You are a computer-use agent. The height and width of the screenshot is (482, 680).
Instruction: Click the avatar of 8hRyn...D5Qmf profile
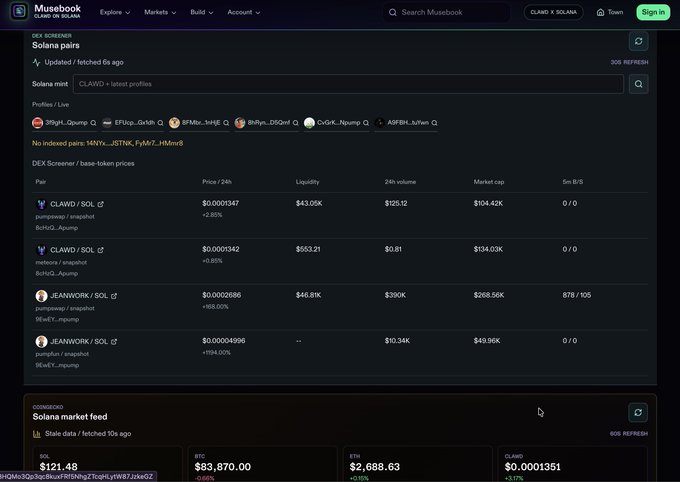(x=240, y=123)
